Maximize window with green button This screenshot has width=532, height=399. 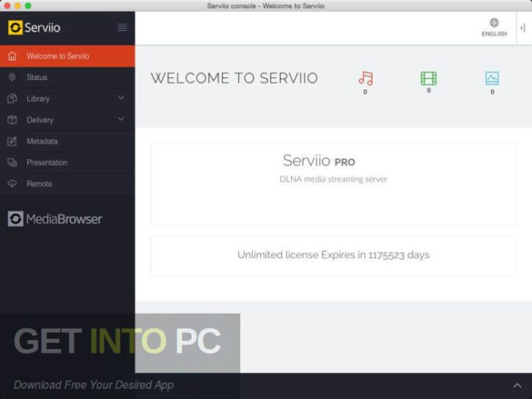point(28,6)
